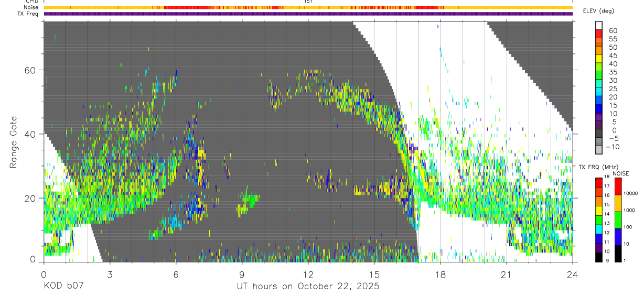This screenshot has width=644, height=297.
Task: Click the '9' value in the TX FRQ legend
Action: (607, 260)
